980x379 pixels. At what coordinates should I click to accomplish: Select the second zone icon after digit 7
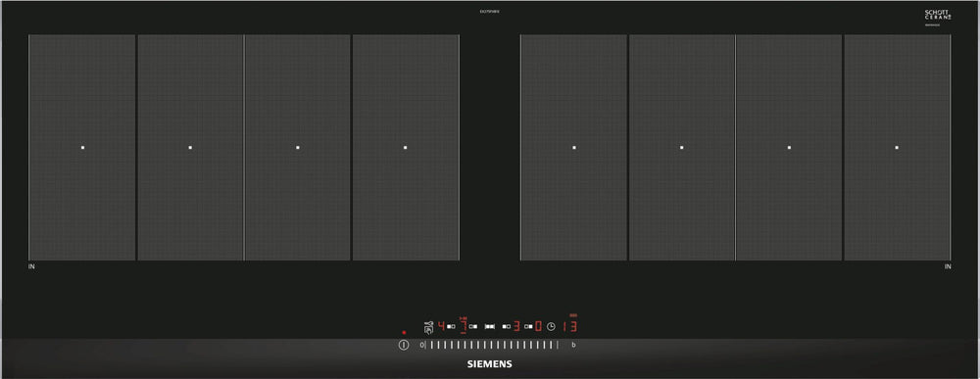tap(473, 326)
